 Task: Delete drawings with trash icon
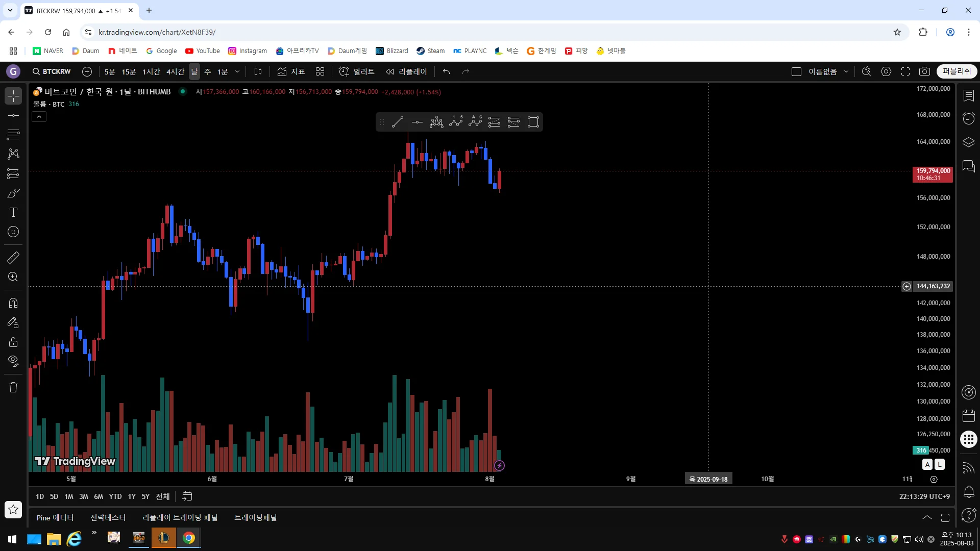coord(13,387)
